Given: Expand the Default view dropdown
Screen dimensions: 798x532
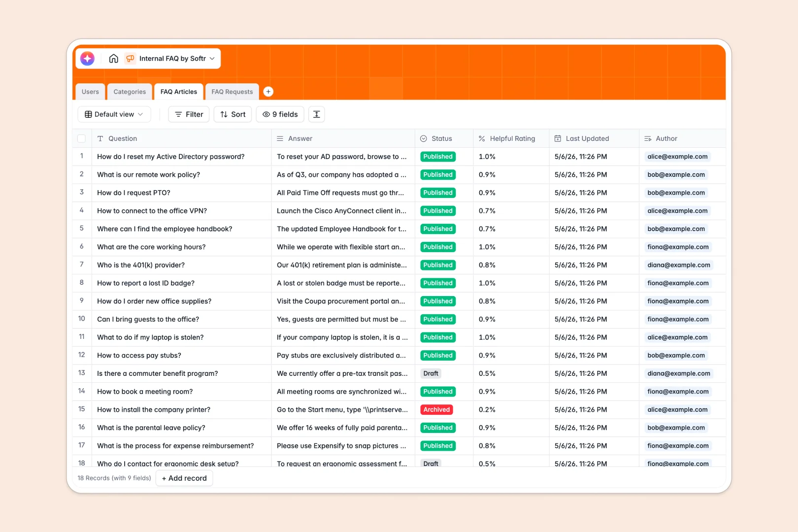Looking at the screenshot, I should click(114, 114).
